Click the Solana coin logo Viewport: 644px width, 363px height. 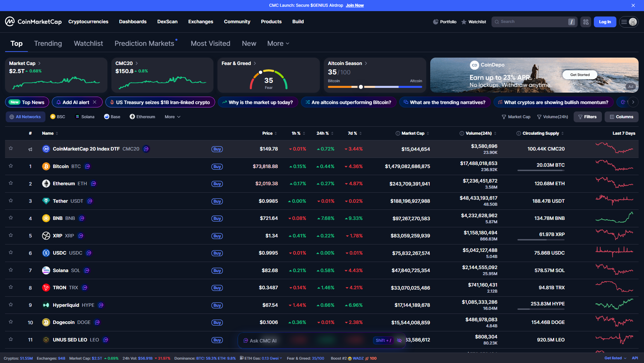(46, 270)
